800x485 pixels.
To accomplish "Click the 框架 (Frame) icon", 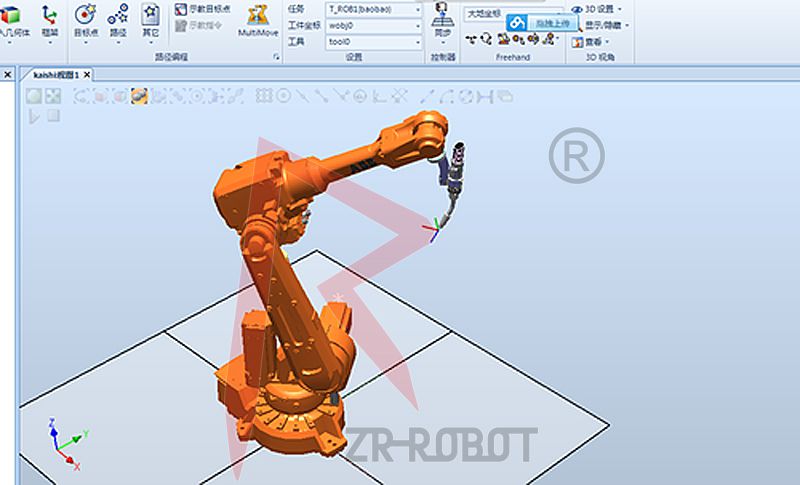I will pyautogui.click(x=49, y=20).
